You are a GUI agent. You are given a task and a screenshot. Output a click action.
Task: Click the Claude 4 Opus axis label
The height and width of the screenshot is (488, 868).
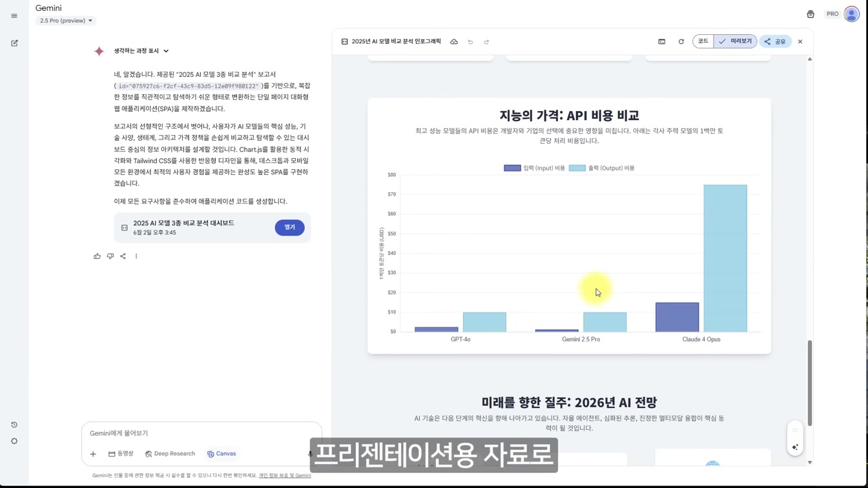tap(701, 340)
